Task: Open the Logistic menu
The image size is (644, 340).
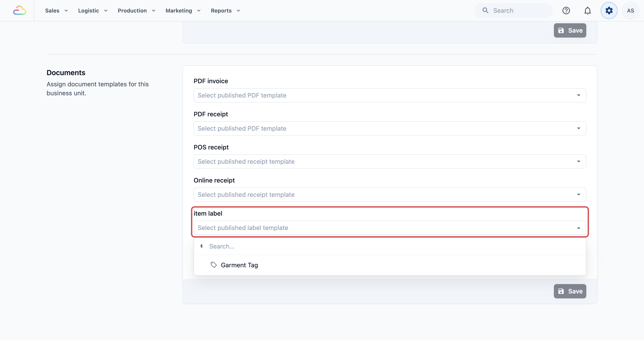Action: click(93, 11)
